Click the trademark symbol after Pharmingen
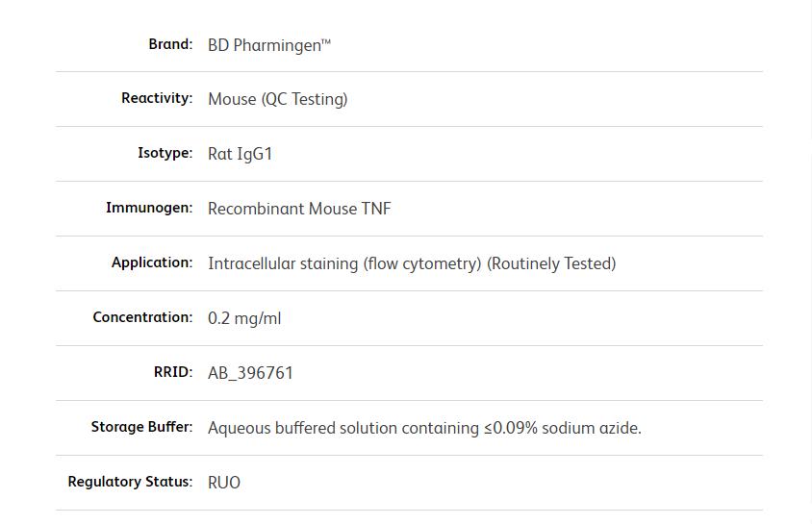The width and height of the screenshot is (812, 524). click(x=326, y=41)
